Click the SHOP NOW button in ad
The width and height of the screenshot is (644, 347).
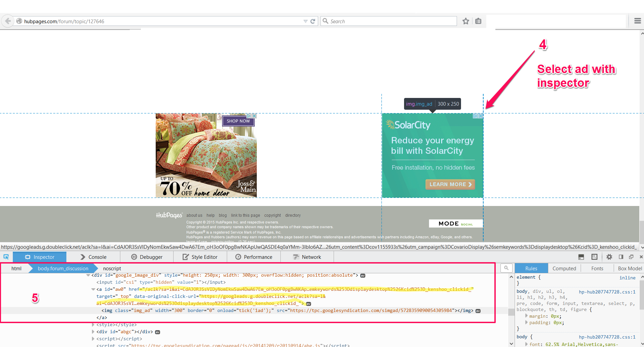point(238,121)
